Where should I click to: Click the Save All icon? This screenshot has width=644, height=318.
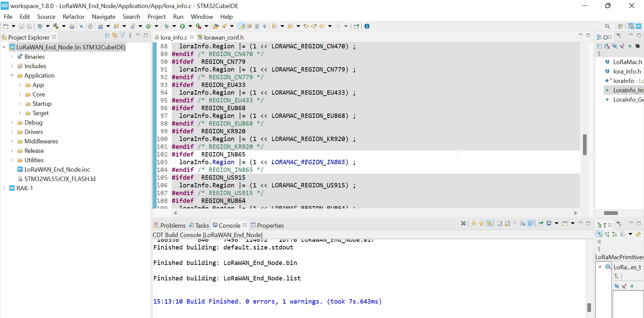(30, 26)
